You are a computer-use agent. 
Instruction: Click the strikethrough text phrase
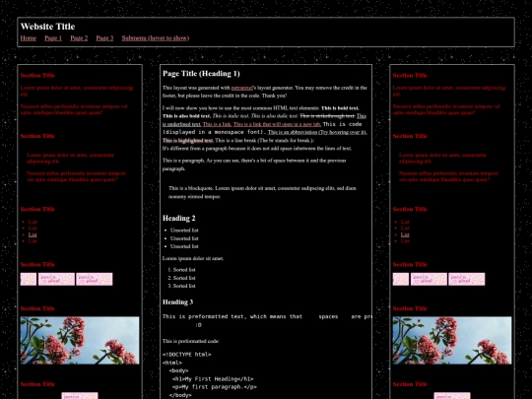point(327,116)
